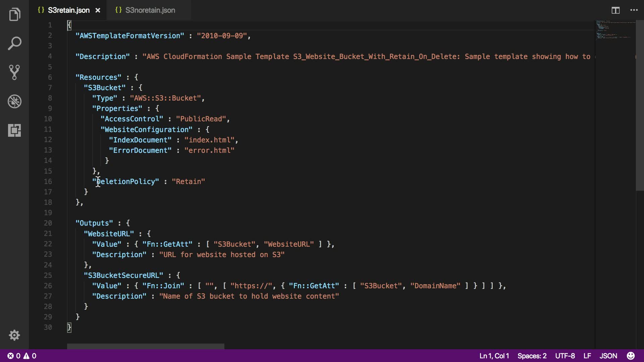644x362 pixels.
Task: Open the Source Control view icon
Action: pyautogui.click(x=14, y=72)
